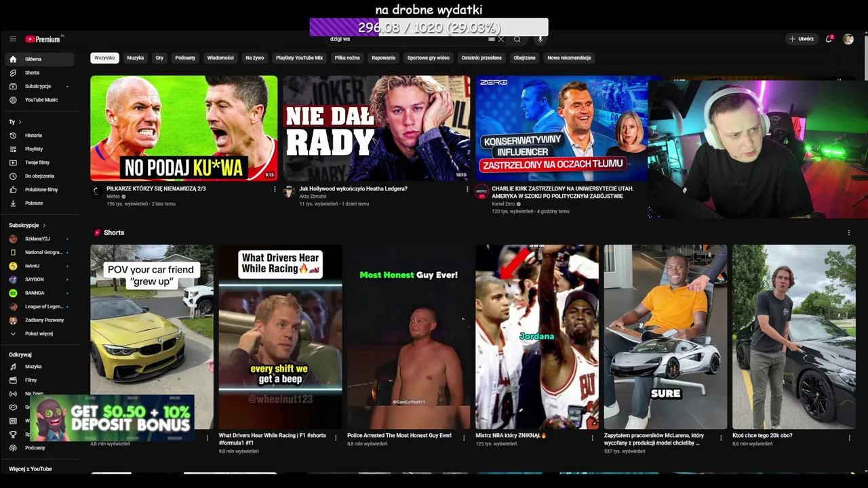Open Twoje filmy in the sidebar
The width and height of the screenshot is (868, 488).
click(39, 163)
